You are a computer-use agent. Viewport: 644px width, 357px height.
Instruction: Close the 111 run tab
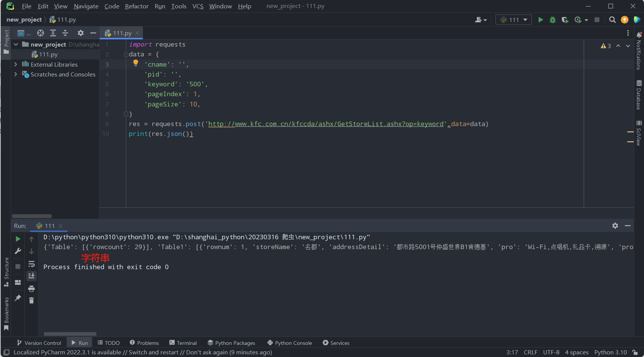pyautogui.click(x=61, y=226)
